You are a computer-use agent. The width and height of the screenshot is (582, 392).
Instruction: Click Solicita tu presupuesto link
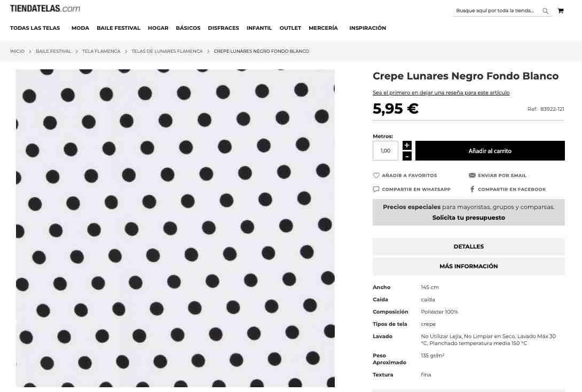pos(468,218)
